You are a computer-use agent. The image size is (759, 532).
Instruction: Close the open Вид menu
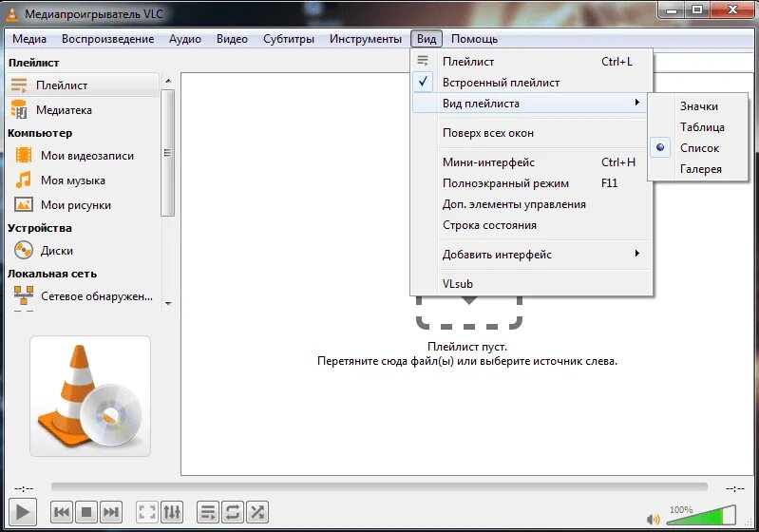point(427,39)
